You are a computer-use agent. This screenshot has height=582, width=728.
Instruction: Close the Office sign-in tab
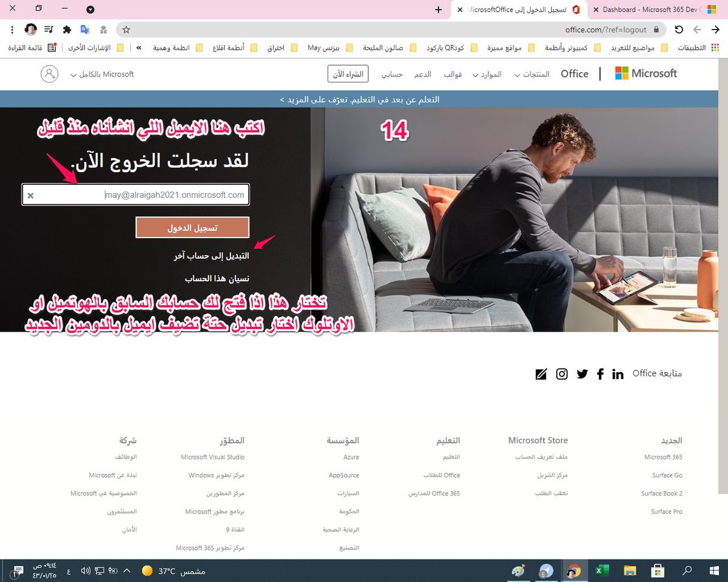click(x=460, y=10)
